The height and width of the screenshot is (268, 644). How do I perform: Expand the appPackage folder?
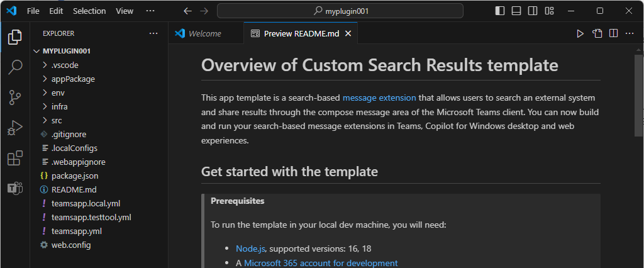click(99, 79)
